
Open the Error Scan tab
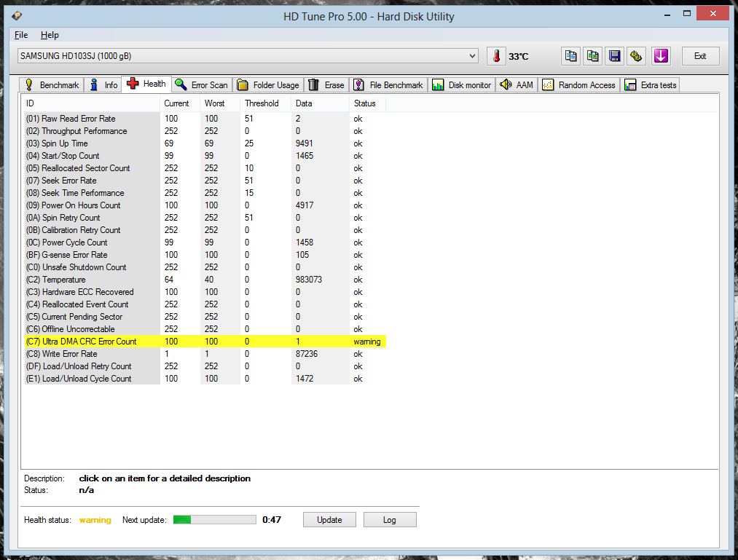[x=202, y=84]
